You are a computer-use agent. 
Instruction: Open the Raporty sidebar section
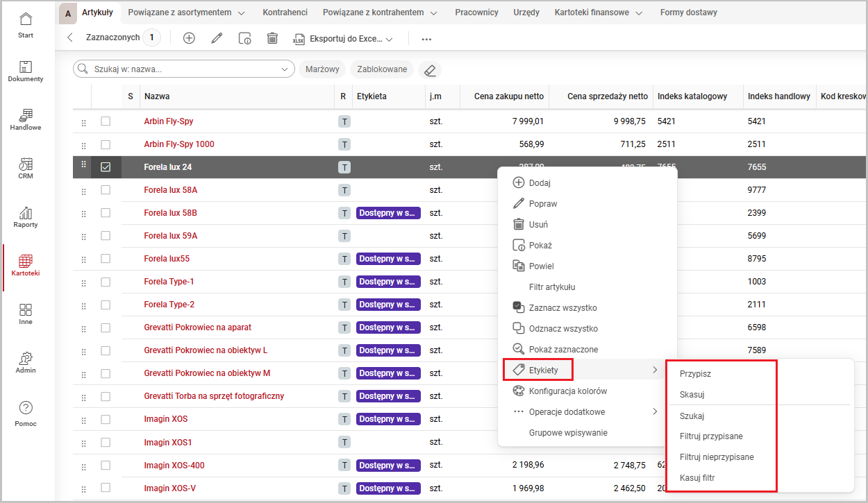[x=25, y=217]
